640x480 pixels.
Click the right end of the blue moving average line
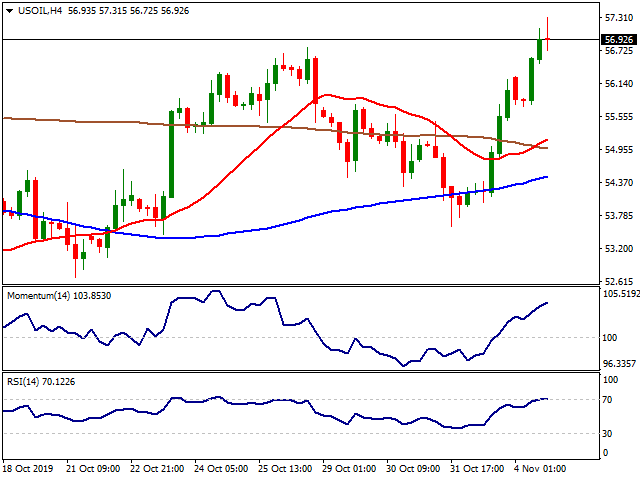coord(546,177)
